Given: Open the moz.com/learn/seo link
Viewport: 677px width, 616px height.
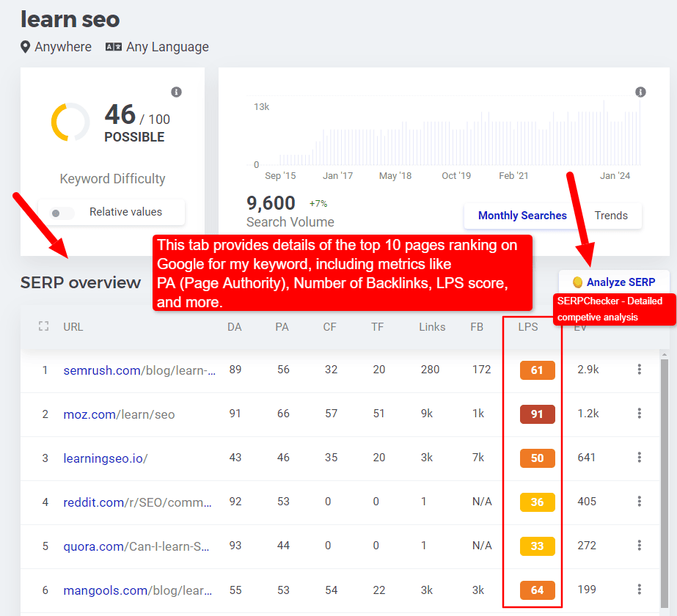Looking at the screenshot, I should [x=119, y=414].
